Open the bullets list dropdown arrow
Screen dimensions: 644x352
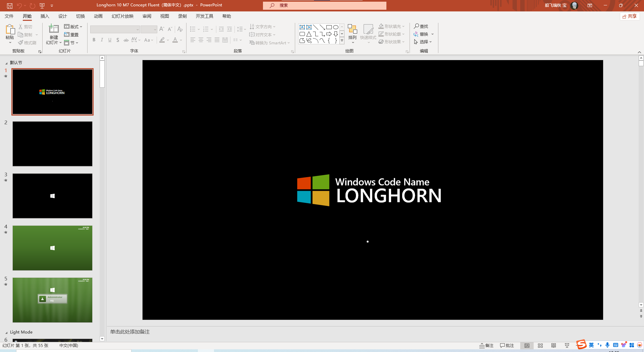point(199,29)
